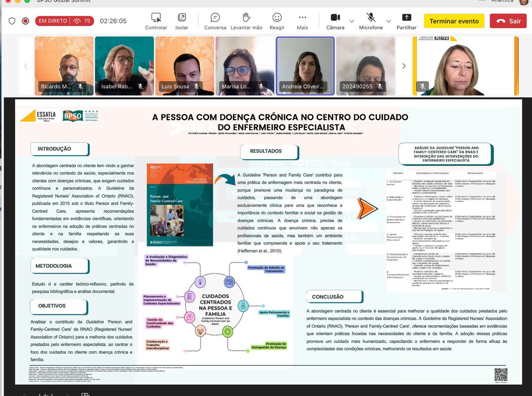
Task: Select Luis Sousa participant video tile
Action: (185, 66)
